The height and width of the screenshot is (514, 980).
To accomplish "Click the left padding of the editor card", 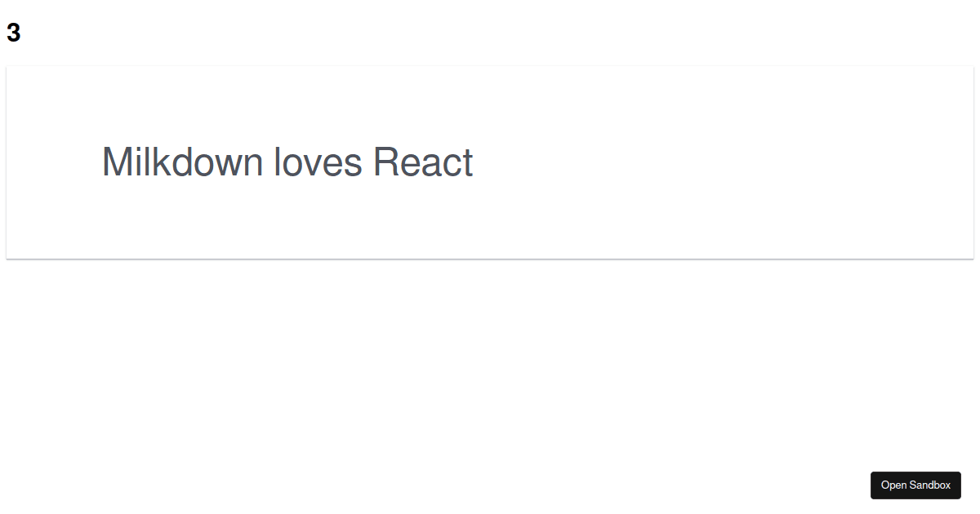I will pyautogui.click(x=53, y=162).
